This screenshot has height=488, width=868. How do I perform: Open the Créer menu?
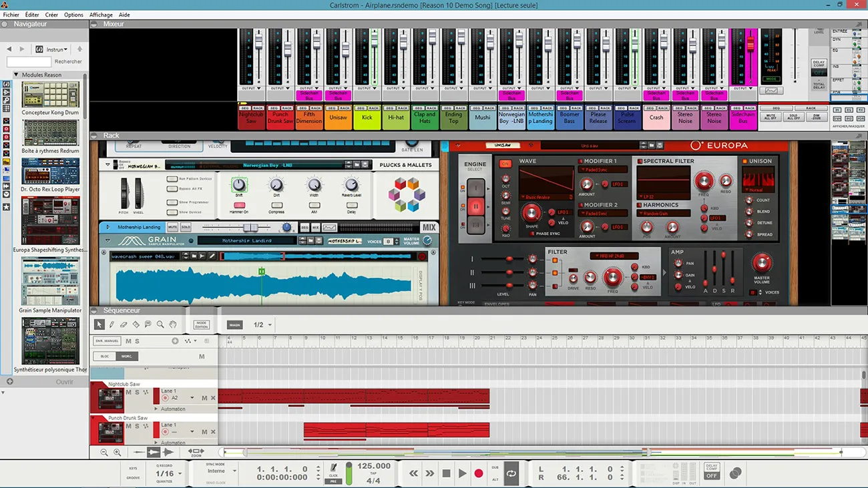point(51,15)
